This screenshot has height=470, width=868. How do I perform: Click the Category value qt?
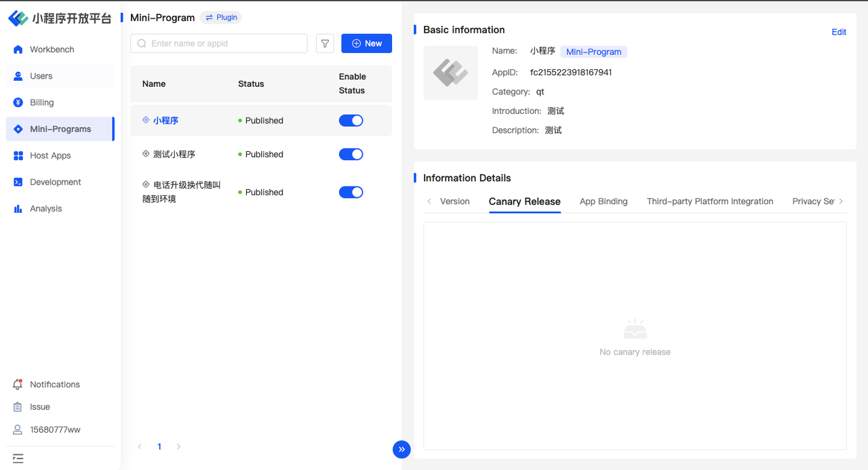540,92
